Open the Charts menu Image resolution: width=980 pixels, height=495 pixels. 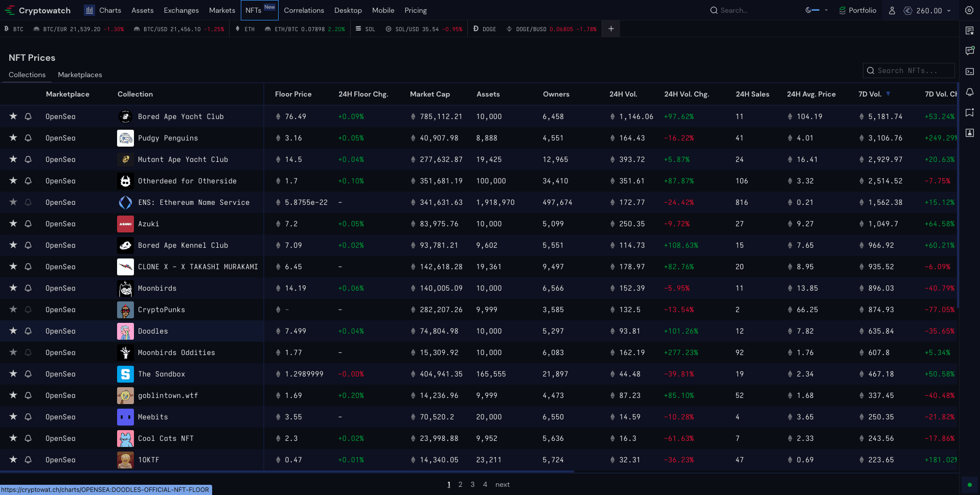[x=103, y=10]
